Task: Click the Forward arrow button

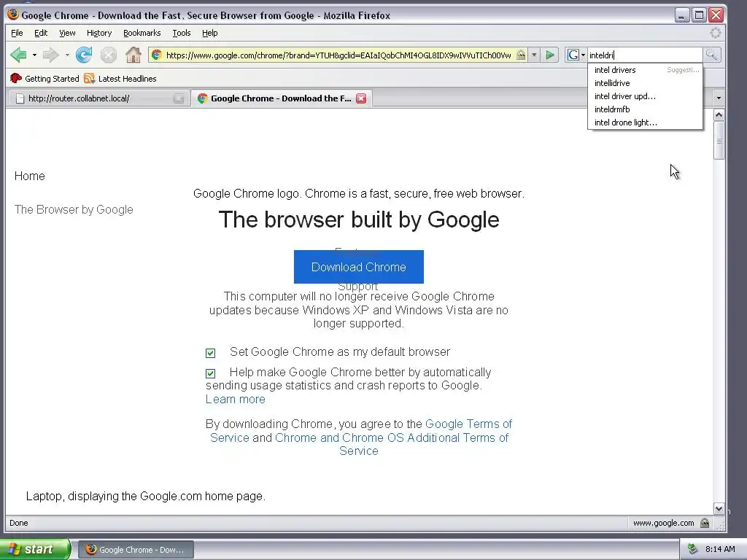Action: (50, 55)
